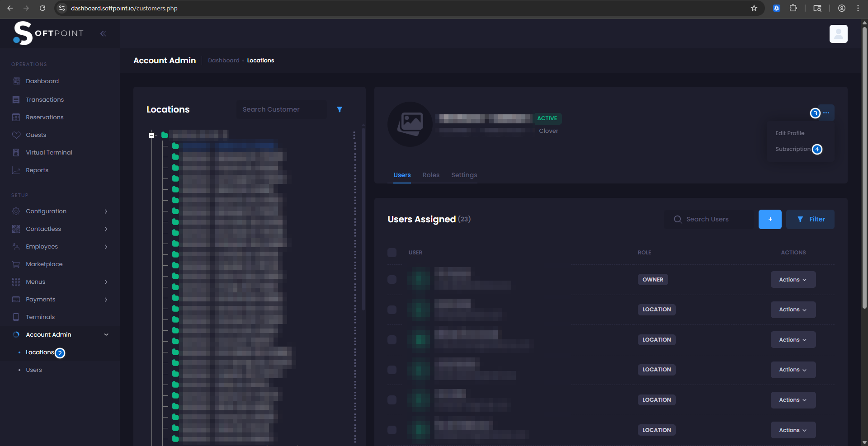Click the Transactions sidebar icon
868x446 pixels.
16,99
